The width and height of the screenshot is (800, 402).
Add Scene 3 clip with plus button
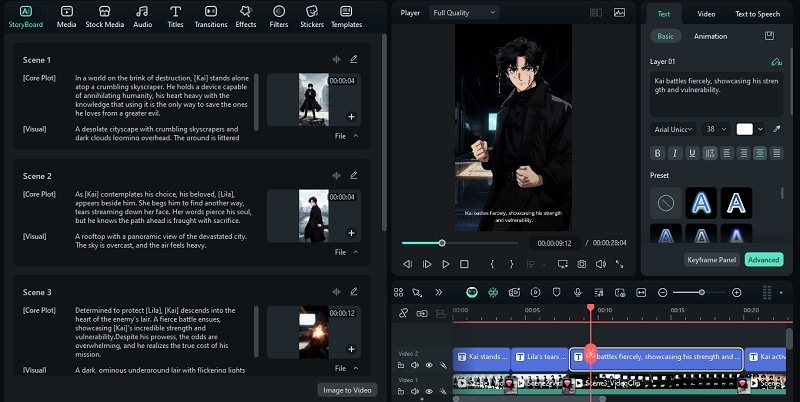pos(351,349)
